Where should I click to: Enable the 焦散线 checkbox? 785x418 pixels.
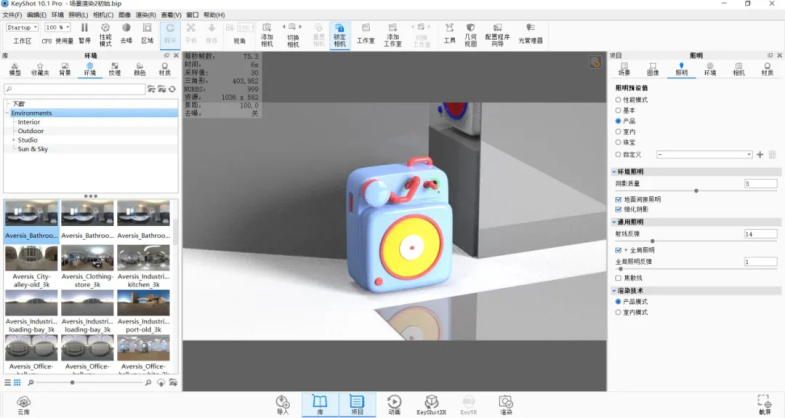tap(619, 277)
